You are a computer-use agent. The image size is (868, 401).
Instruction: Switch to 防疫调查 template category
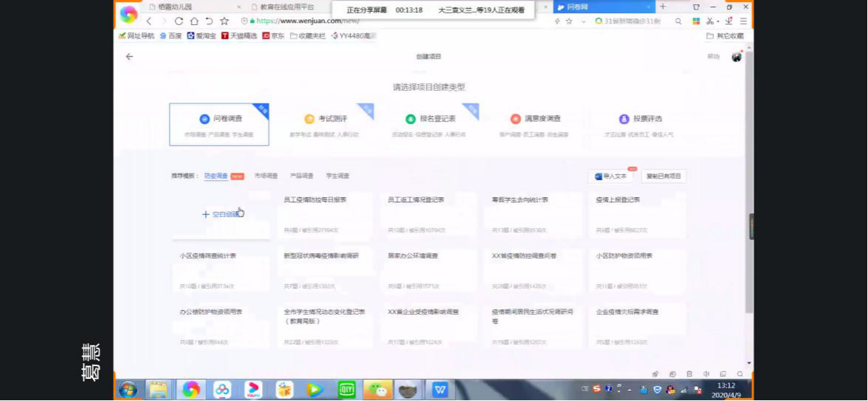point(216,176)
